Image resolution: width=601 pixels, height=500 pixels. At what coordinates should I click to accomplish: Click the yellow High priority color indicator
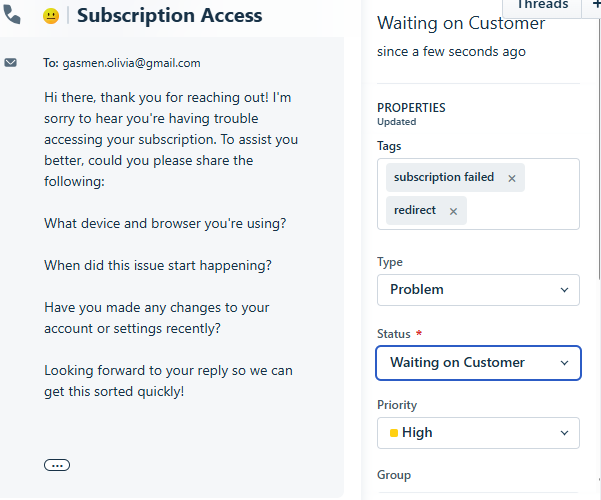(x=394, y=433)
